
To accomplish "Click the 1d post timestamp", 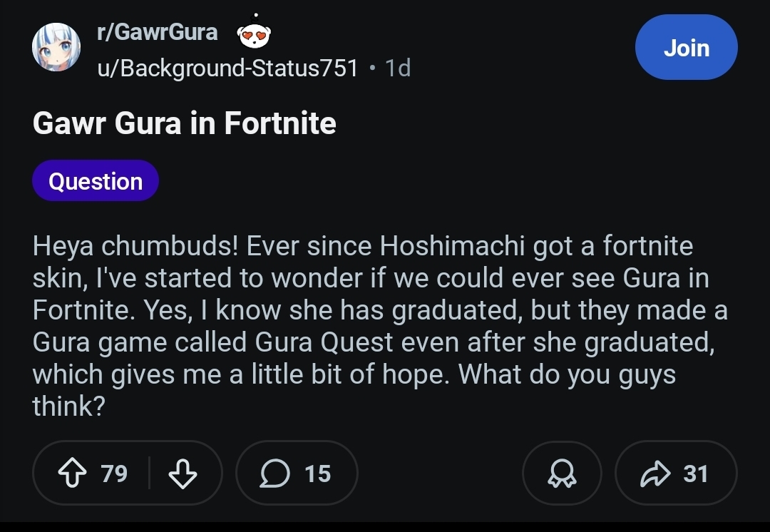I will click(398, 68).
